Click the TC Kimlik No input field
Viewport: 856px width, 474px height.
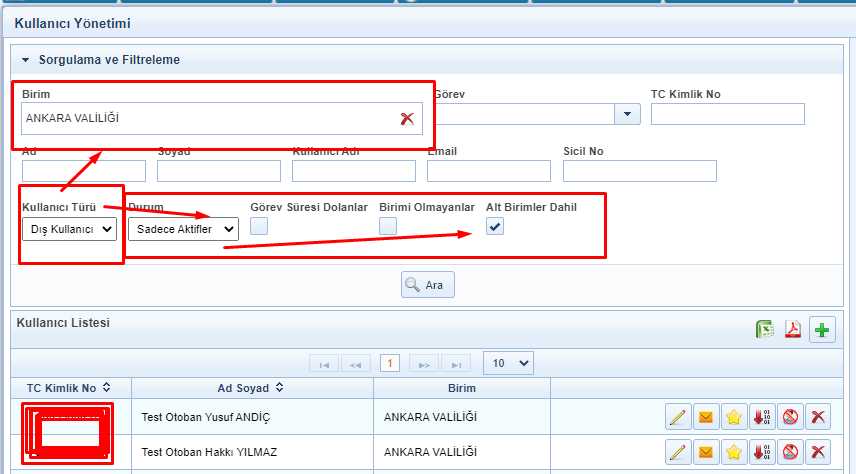coord(727,114)
